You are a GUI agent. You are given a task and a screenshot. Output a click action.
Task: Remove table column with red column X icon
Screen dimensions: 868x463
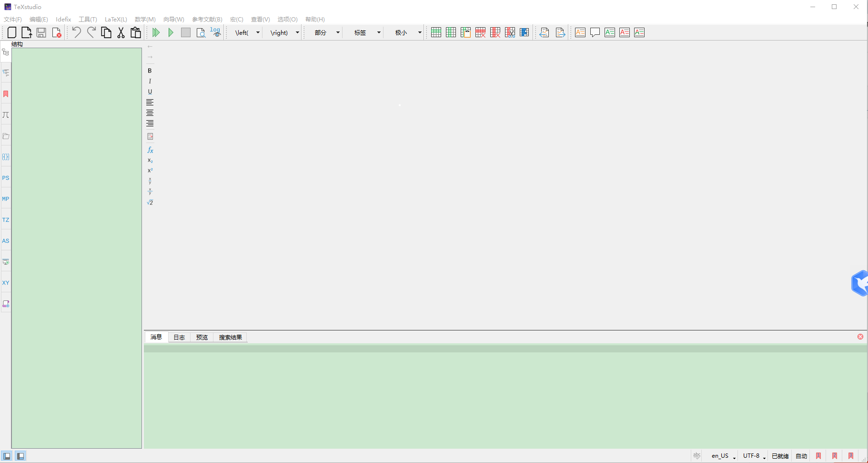(495, 32)
